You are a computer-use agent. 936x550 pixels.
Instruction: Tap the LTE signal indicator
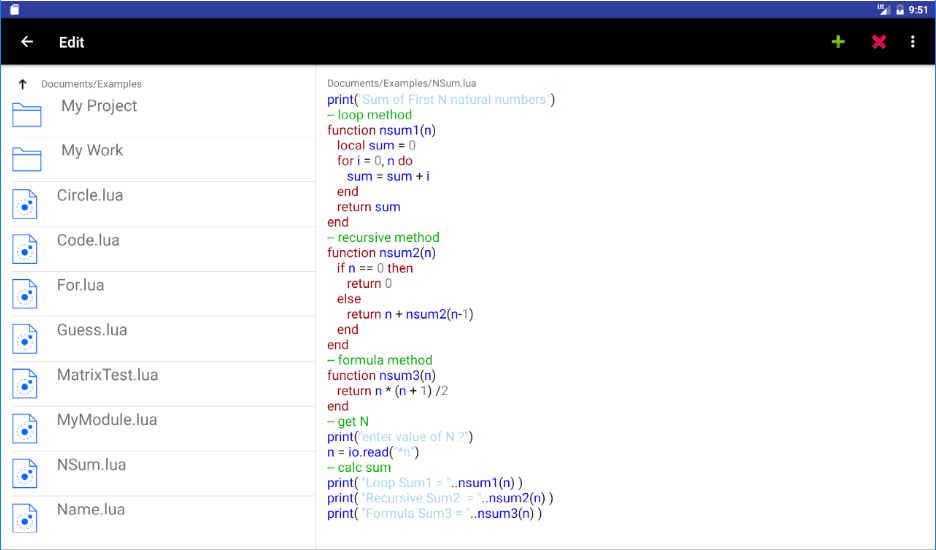883,10
